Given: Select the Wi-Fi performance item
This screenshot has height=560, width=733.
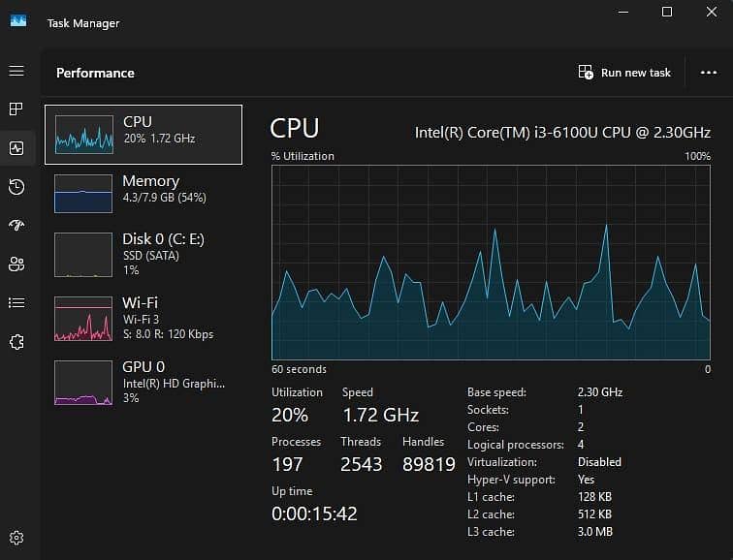Looking at the screenshot, I should point(143,319).
